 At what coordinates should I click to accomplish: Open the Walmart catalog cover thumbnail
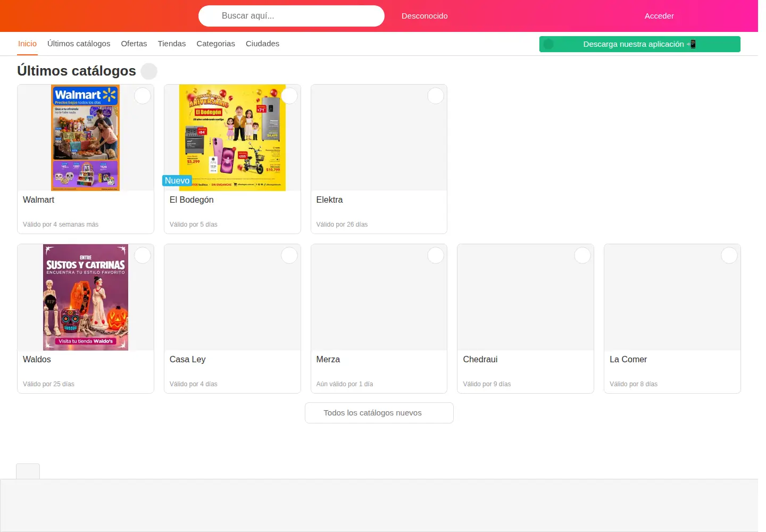[85, 138]
